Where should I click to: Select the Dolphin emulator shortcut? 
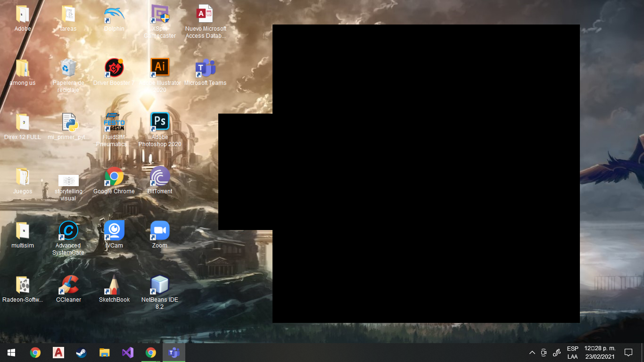pos(114,19)
